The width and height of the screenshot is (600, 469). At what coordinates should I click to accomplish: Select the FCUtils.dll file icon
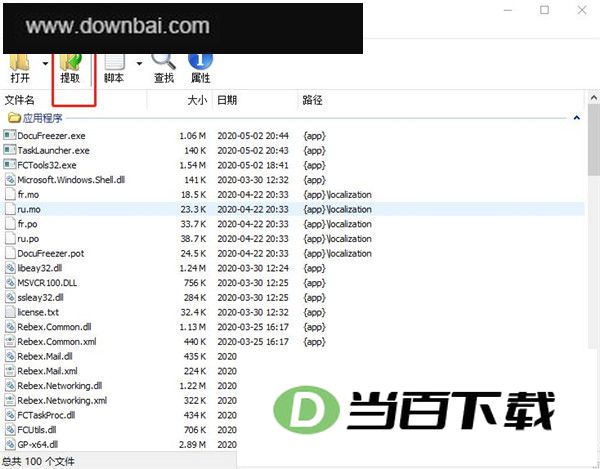pyautogui.click(x=10, y=430)
